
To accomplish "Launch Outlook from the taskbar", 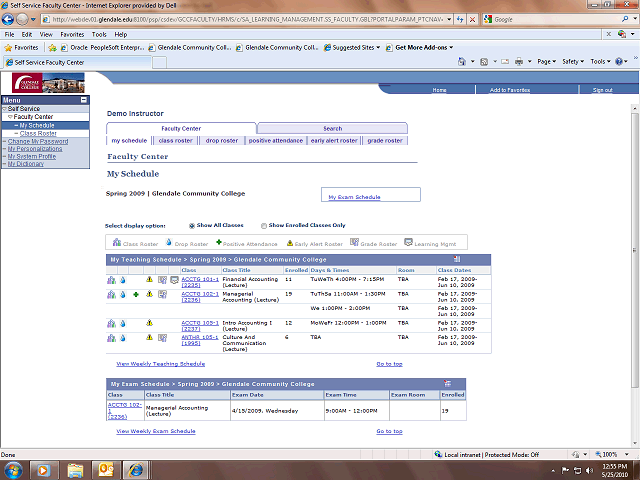I will pos(106,470).
